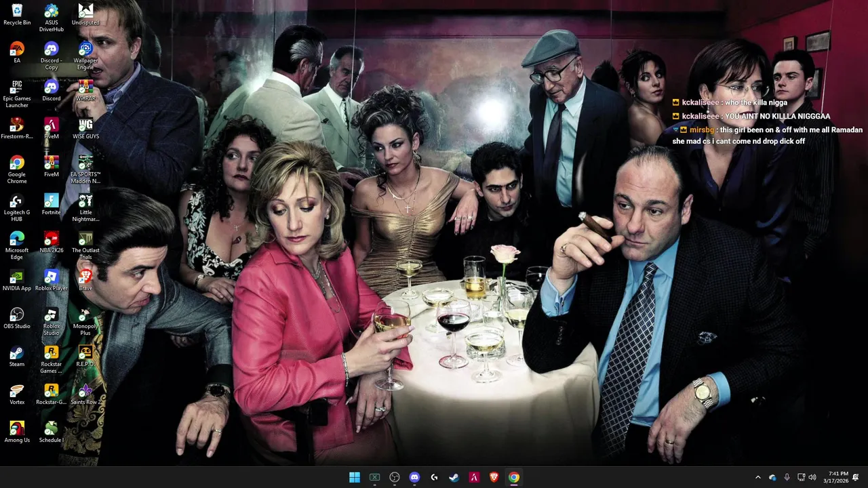The height and width of the screenshot is (488, 868).
Task: Select the Among Us desktop icon
Action: tap(17, 432)
